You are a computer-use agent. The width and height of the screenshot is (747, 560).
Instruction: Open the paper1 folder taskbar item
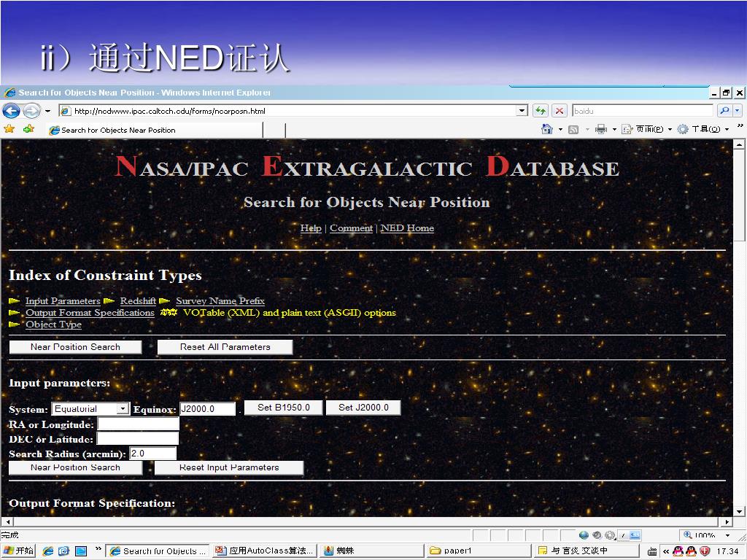click(x=479, y=551)
